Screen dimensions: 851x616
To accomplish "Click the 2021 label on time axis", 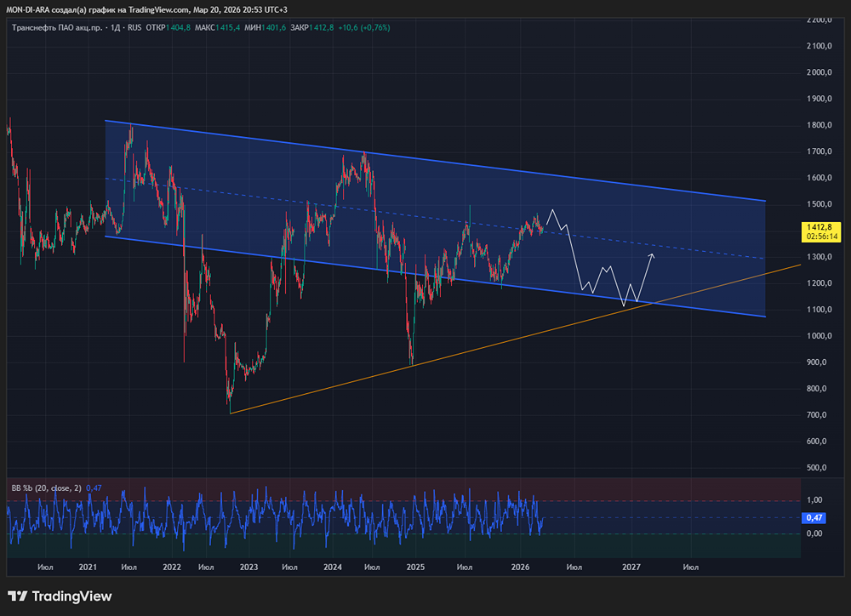I will point(88,568).
